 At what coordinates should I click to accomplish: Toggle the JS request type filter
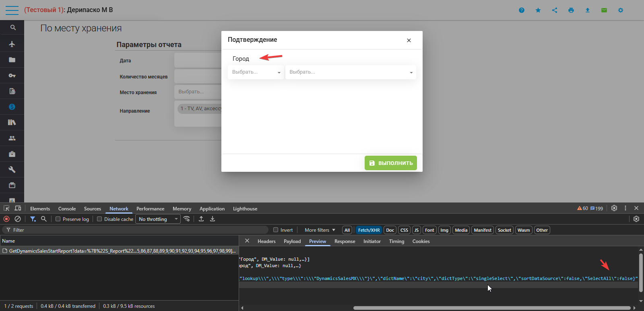tap(417, 230)
